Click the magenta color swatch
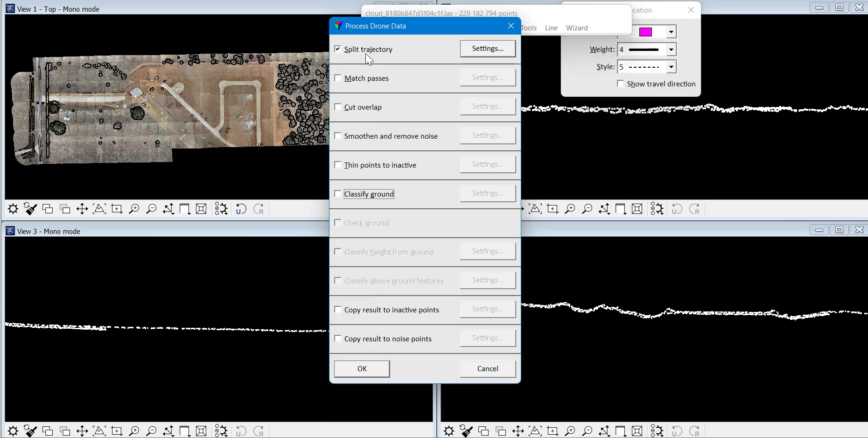The image size is (868, 438). tap(646, 32)
